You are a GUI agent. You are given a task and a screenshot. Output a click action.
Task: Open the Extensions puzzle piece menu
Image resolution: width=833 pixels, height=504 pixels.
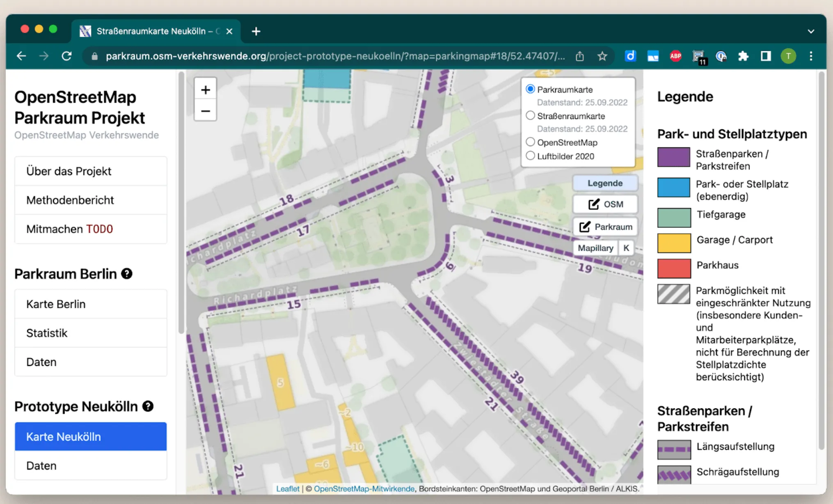(x=743, y=56)
